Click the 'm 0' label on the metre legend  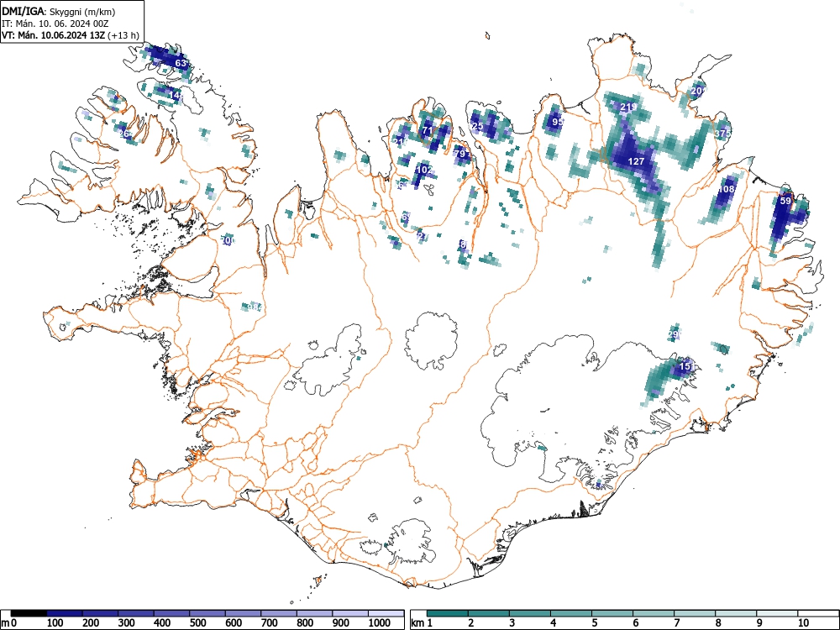[8, 623]
